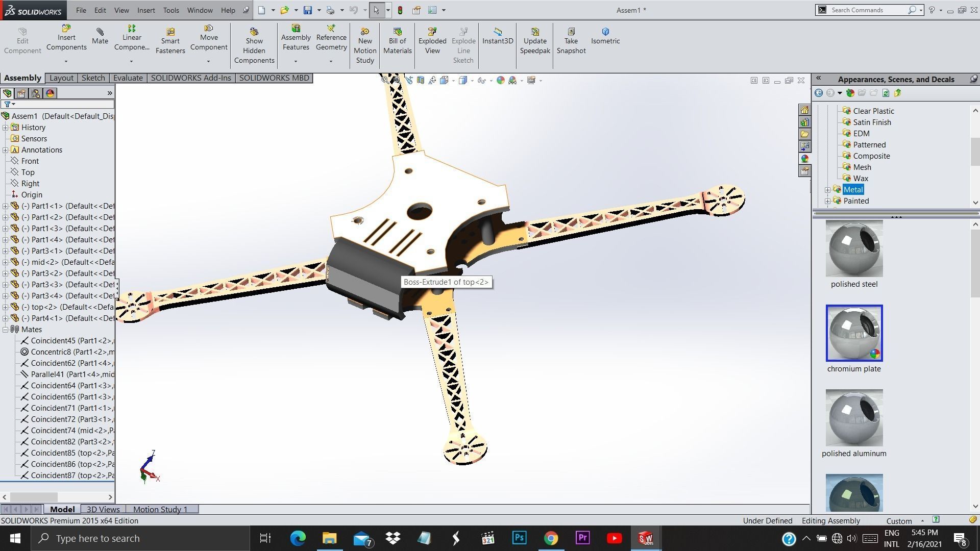This screenshot has height=551, width=980.
Task: Open Photoshop from the taskbar
Action: click(519, 538)
